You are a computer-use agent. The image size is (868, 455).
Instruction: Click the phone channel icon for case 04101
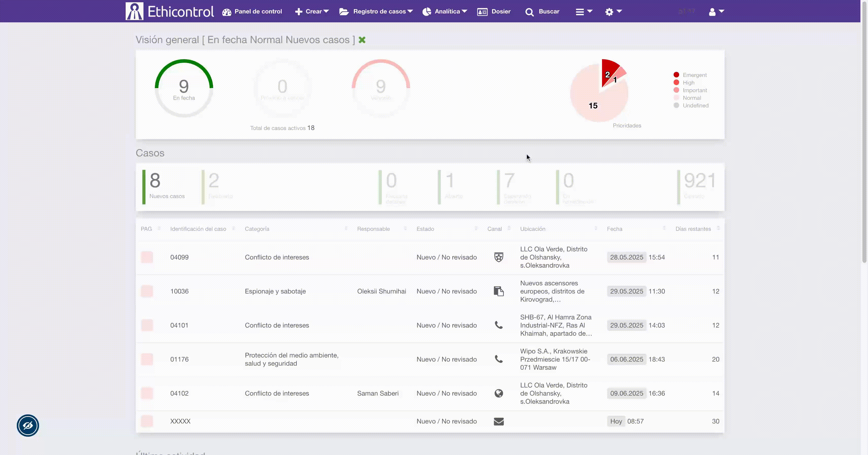click(498, 325)
